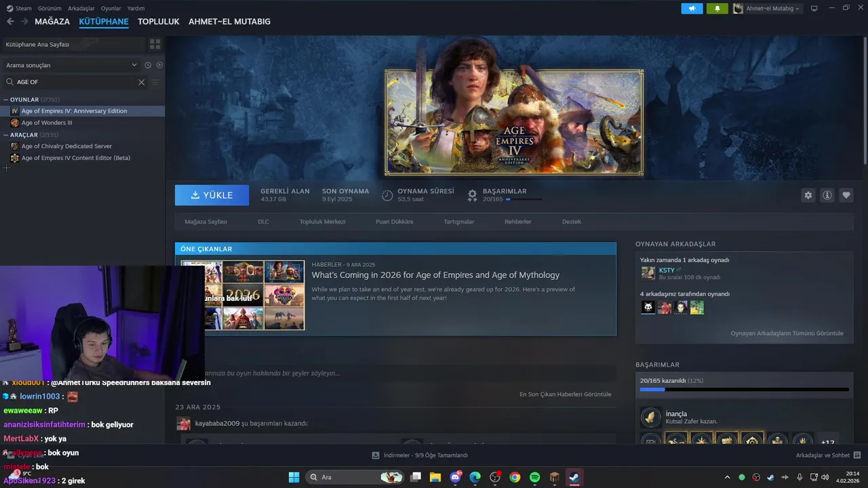Collapse the ARAÇLAR category
Viewport: 868px width, 488px height.
(5, 135)
